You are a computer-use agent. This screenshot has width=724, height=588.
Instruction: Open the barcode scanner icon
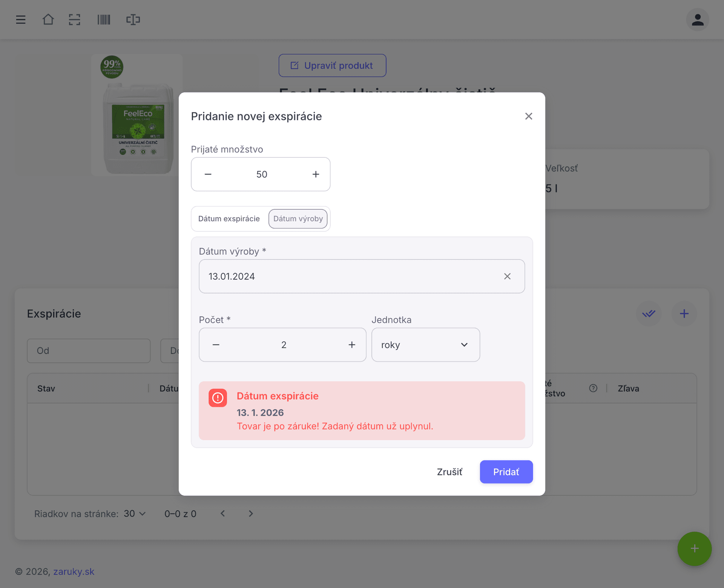tap(104, 20)
